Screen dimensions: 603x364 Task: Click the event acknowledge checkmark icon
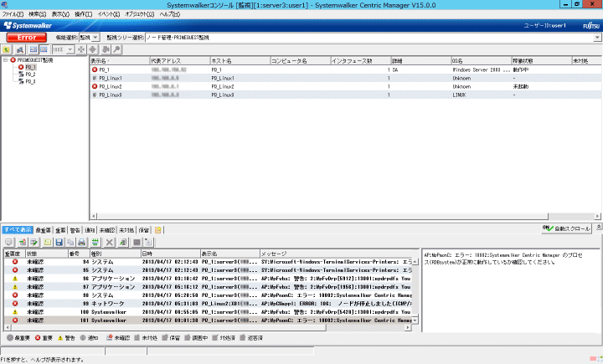(34, 242)
